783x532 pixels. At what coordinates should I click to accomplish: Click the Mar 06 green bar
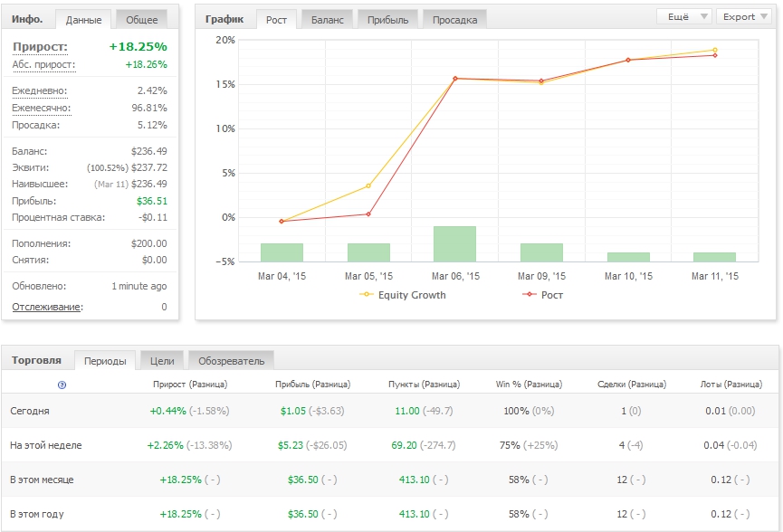point(454,244)
